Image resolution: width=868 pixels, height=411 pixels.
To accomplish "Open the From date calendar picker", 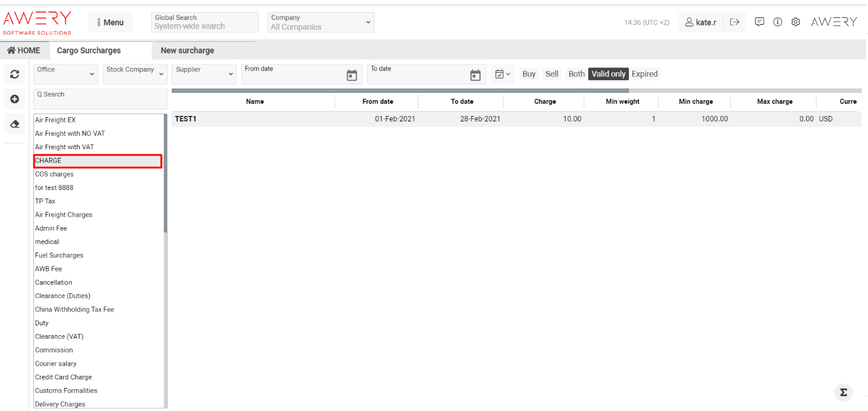I will pos(351,75).
